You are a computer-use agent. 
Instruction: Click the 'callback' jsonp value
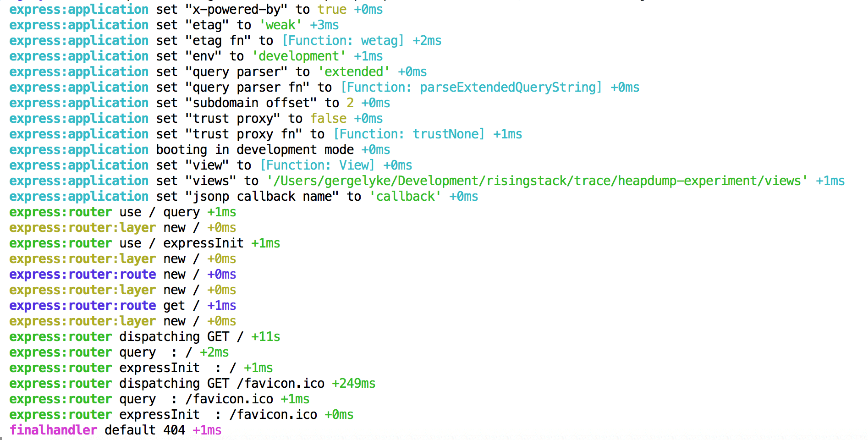(405, 197)
